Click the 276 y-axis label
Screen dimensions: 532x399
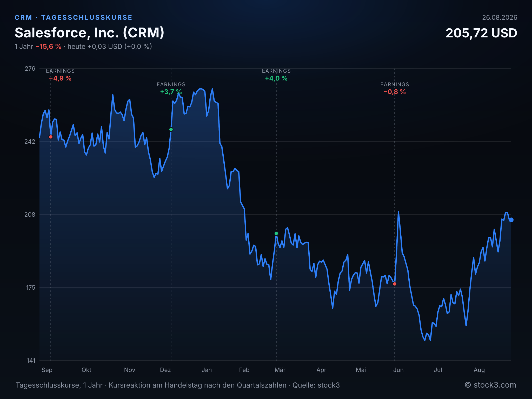30,69
